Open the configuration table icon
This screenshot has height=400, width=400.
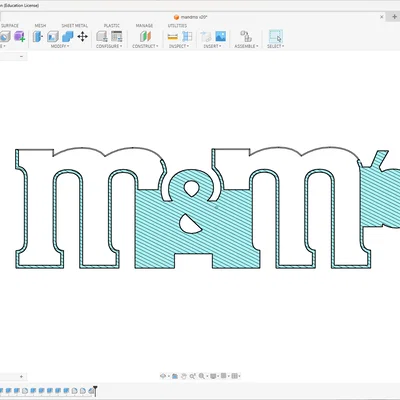tap(117, 36)
